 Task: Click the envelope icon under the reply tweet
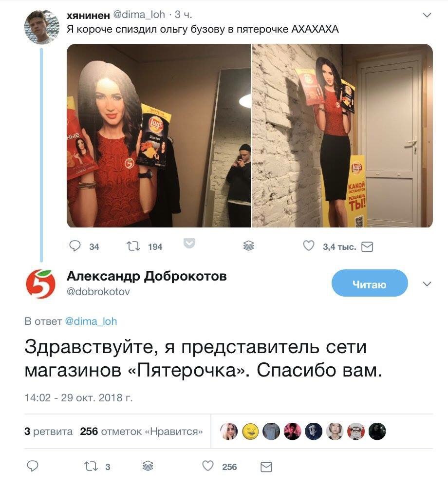point(266,467)
